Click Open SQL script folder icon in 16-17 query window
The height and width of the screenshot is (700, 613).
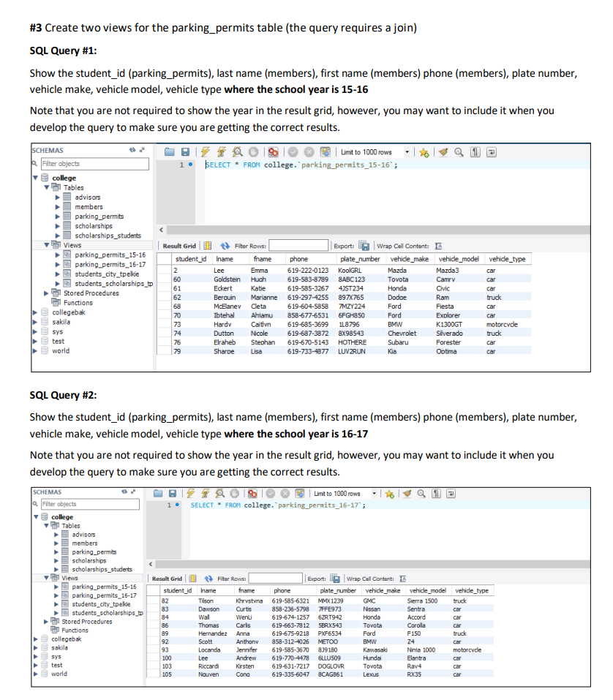[x=158, y=493]
